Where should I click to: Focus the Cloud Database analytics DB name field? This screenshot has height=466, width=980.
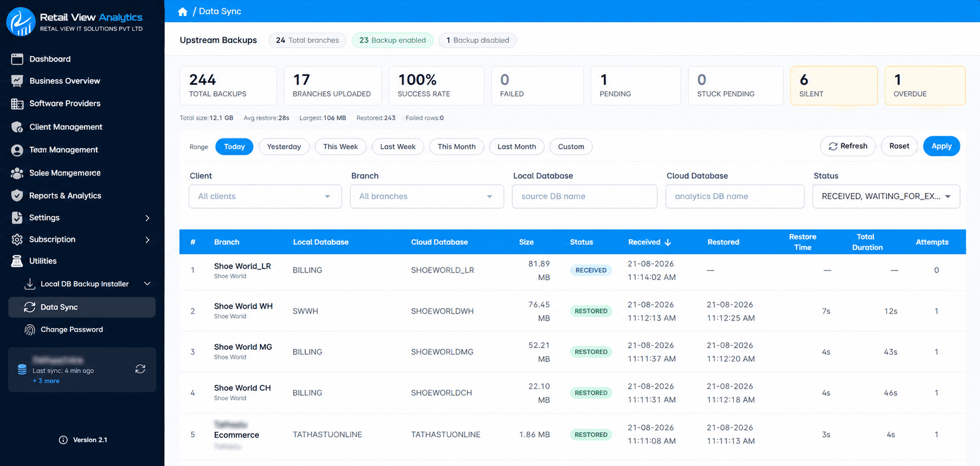tap(735, 197)
